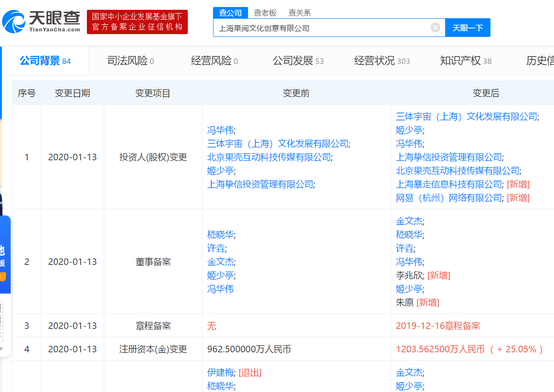This screenshot has width=554, height=392.
Task: Clear the search box with the X icon
Action: point(435,28)
